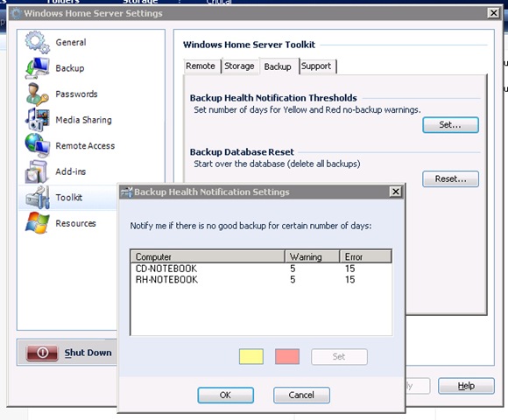Click warning value 5 for RH-NOTEBOOK

293,280
